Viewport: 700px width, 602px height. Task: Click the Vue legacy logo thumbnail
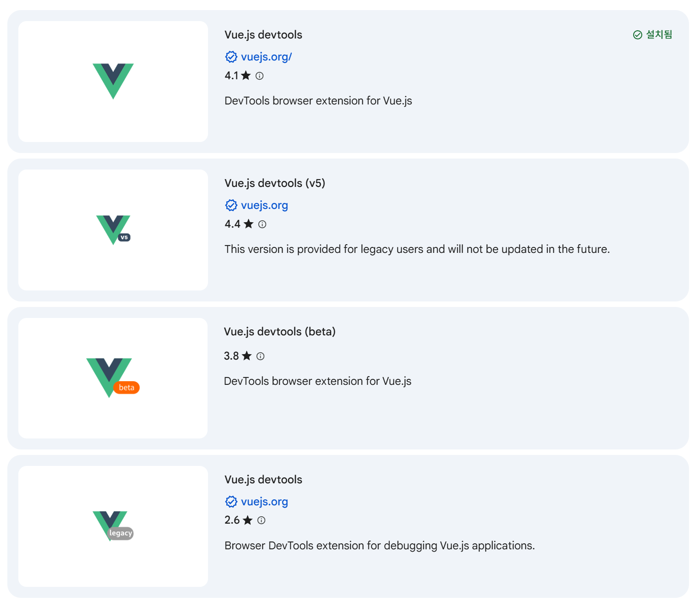pos(113,526)
